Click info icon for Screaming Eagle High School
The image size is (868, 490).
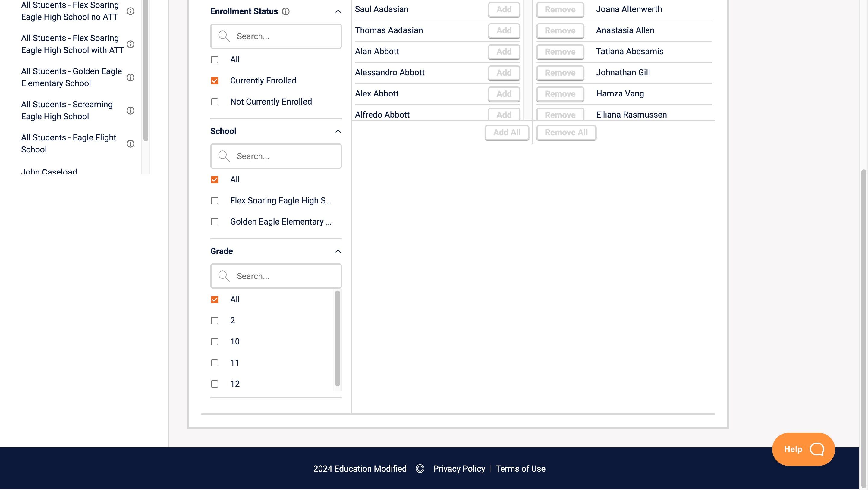click(131, 111)
